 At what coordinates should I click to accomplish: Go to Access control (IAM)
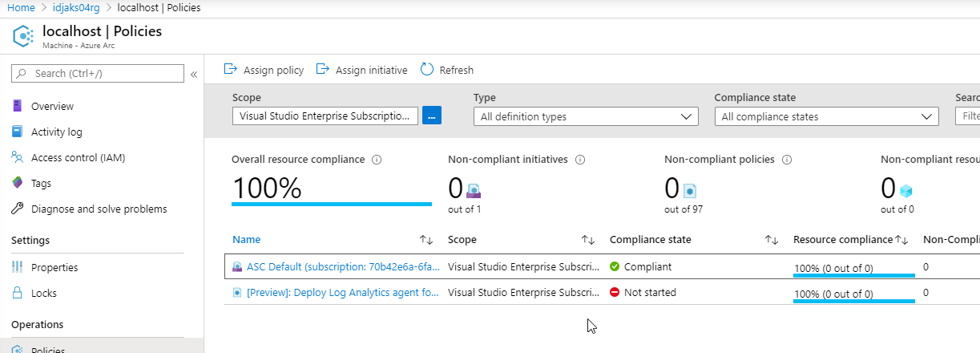[78, 157]
